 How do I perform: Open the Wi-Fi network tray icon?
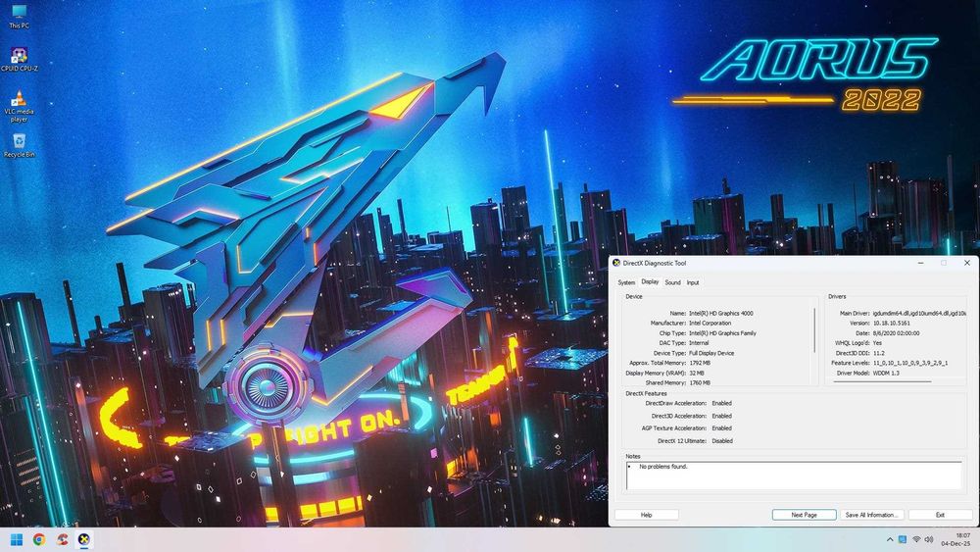pyautogui.click(x=916, y=539)
